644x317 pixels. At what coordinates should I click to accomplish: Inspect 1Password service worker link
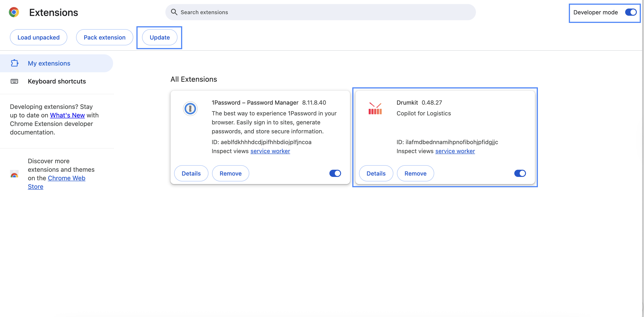tap(270, 151)
